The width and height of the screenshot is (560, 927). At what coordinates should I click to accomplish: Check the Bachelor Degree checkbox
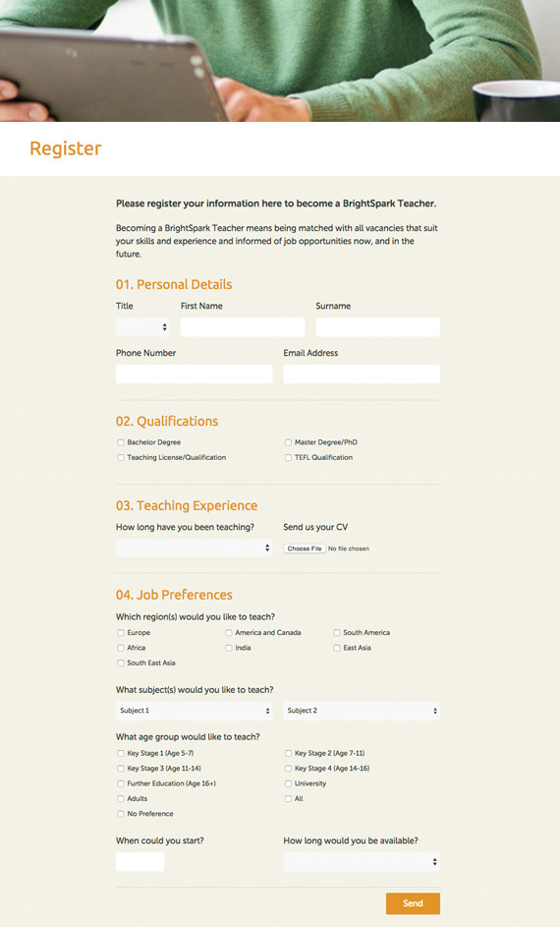point(121,442)
